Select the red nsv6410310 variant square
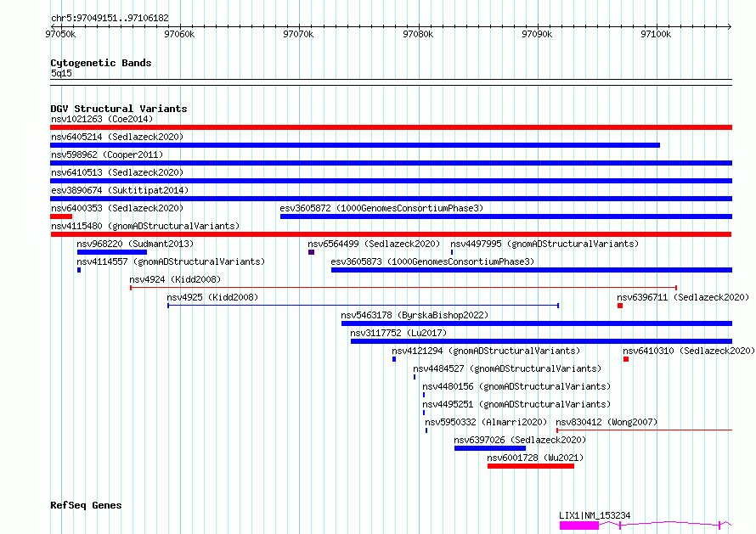The height and width of the screenshot is (534, 756). (x=626, y=359)
